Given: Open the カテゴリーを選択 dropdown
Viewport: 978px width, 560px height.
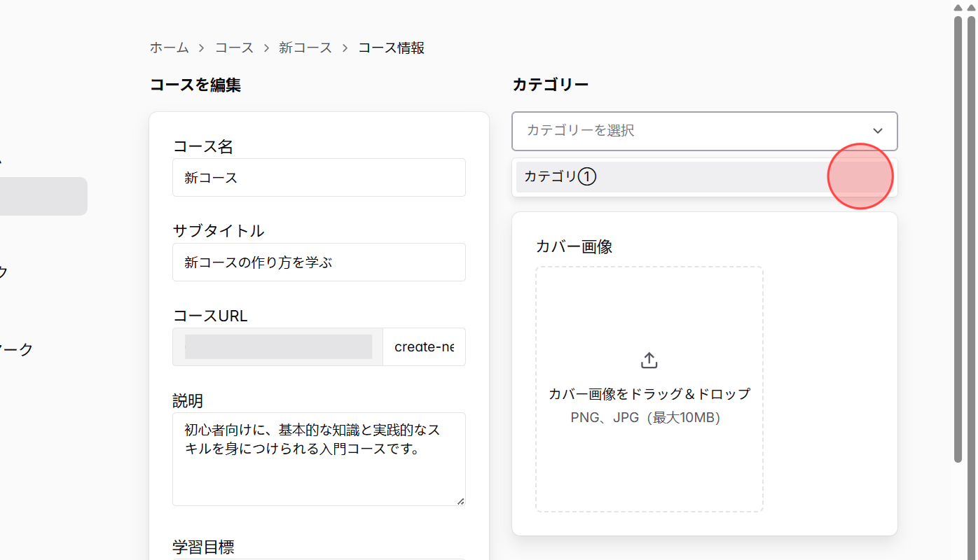Looking at the screenshot, I should click(x=704, y=131).
